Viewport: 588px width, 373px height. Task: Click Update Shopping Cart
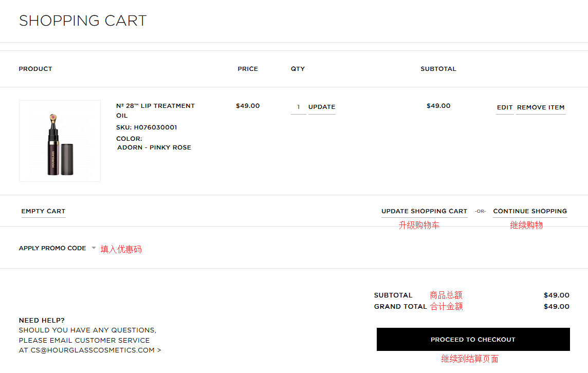pos(425,212)
